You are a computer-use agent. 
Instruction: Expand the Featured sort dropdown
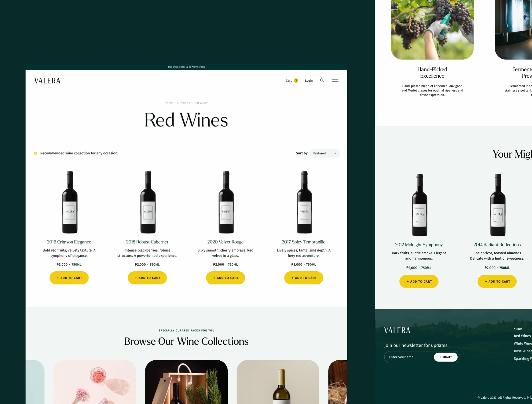coord(325,153)
